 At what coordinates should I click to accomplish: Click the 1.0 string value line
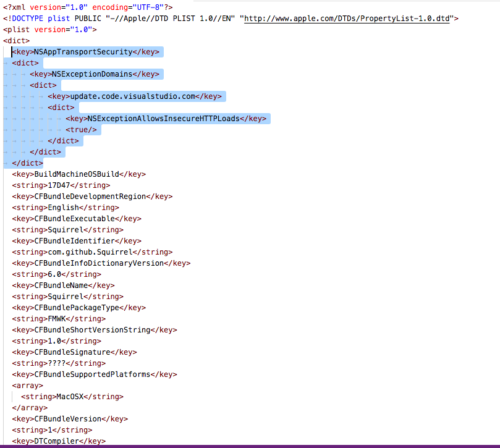tap(56, 341)
